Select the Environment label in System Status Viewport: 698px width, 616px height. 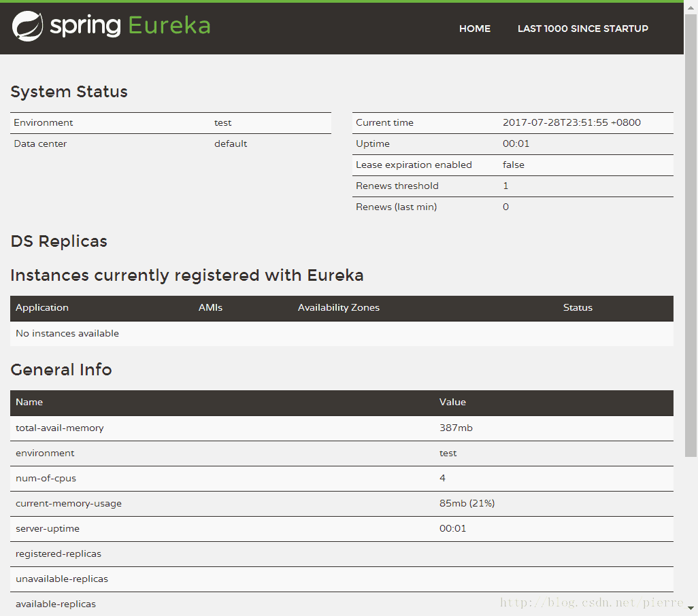pyautogui.click(x=43, y=123)
